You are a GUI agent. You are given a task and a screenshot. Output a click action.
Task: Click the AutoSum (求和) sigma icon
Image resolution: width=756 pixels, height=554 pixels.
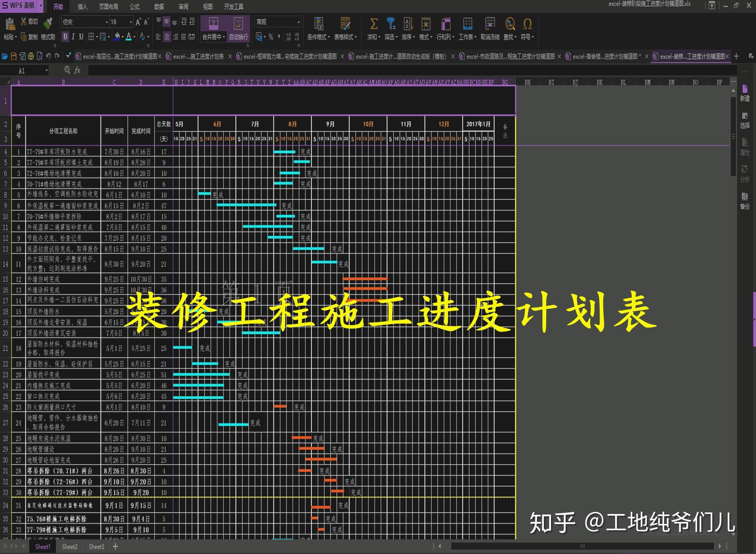point(373,24)
